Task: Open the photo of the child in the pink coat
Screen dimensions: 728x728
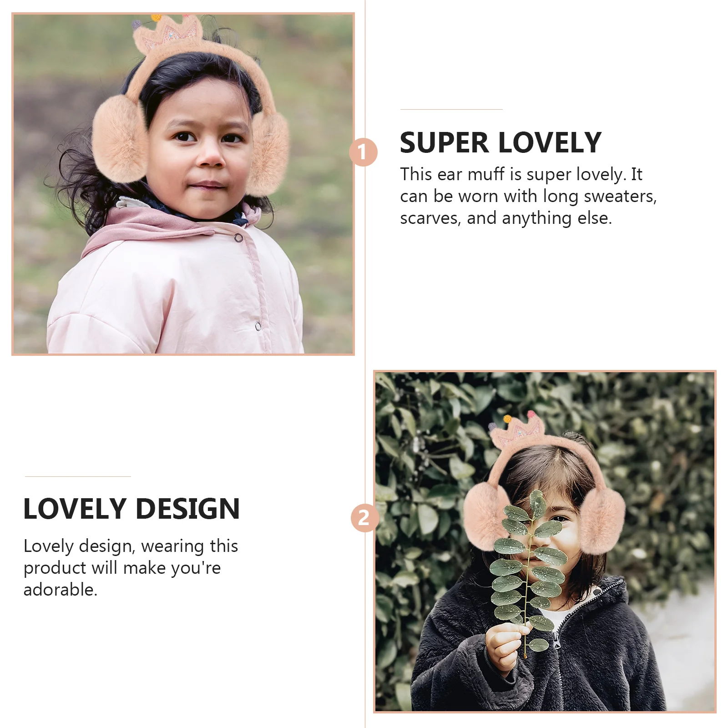Action: click(x=183, y=184)
